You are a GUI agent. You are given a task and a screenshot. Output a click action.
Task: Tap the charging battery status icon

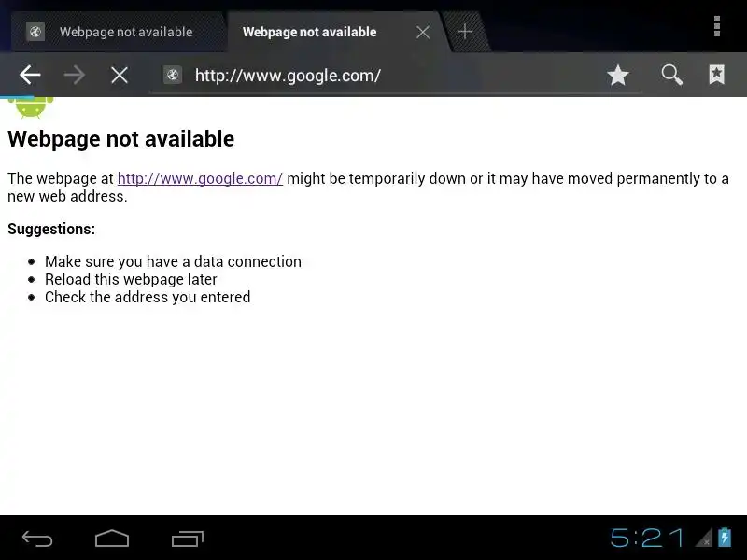pos(725,538)
